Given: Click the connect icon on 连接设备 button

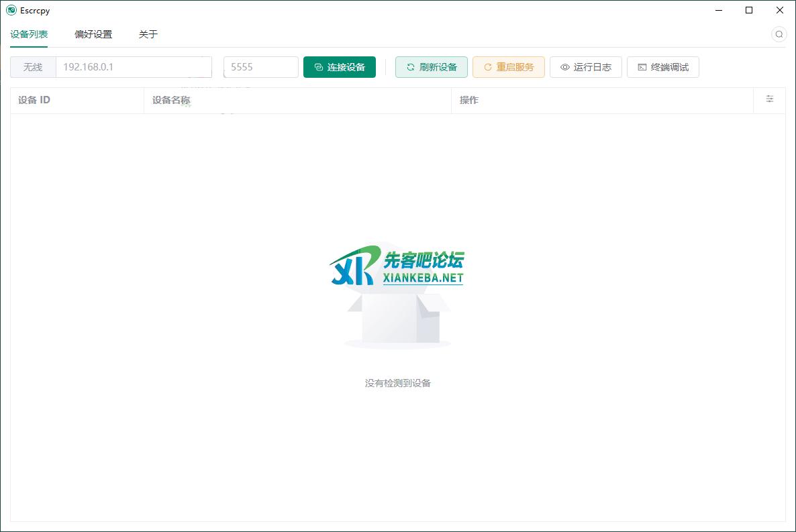Looking at the screenshot, I should pyautogui.click(x=318, y=66).
